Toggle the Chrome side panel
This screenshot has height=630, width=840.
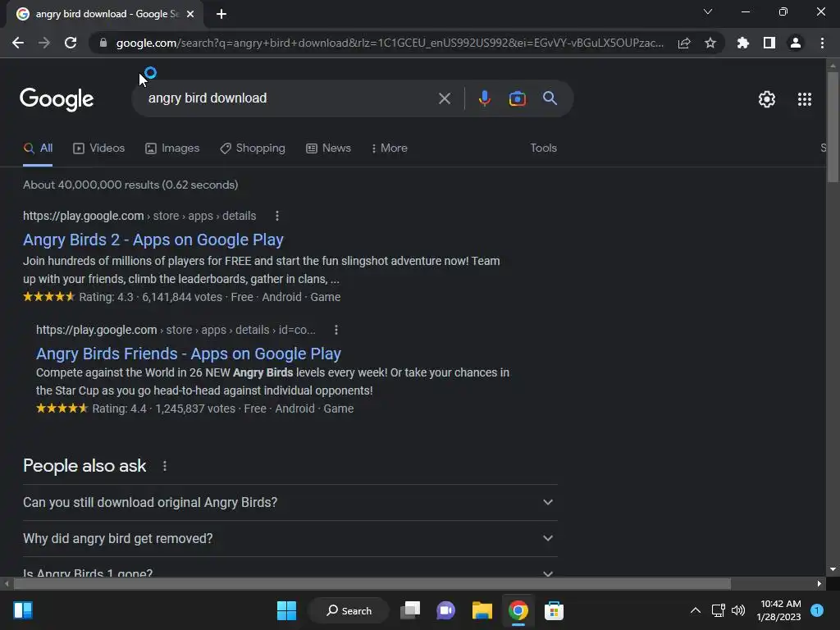(769, 43)
